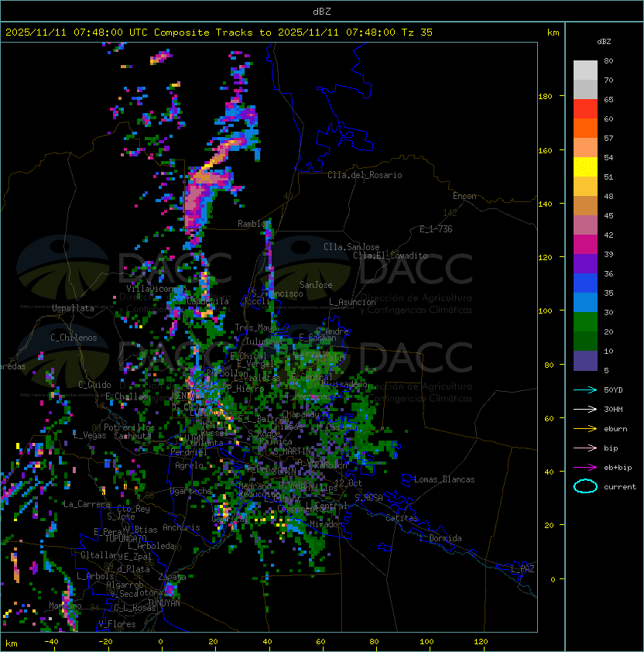Click the 'La_Carrera' map label
644x652 pixels.
[87, 504]
